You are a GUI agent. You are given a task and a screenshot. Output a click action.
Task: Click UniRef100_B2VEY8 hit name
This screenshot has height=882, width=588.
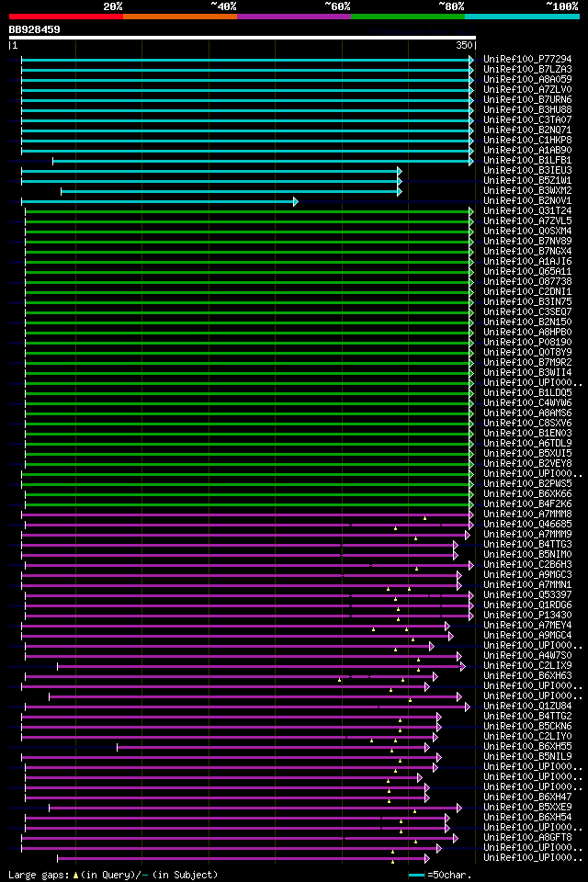(527, 463)
